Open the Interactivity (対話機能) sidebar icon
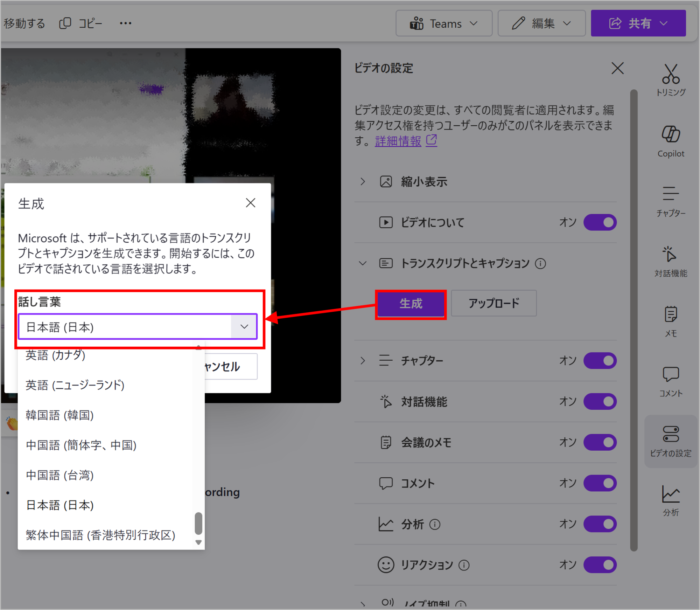 [x=670, y=261]
